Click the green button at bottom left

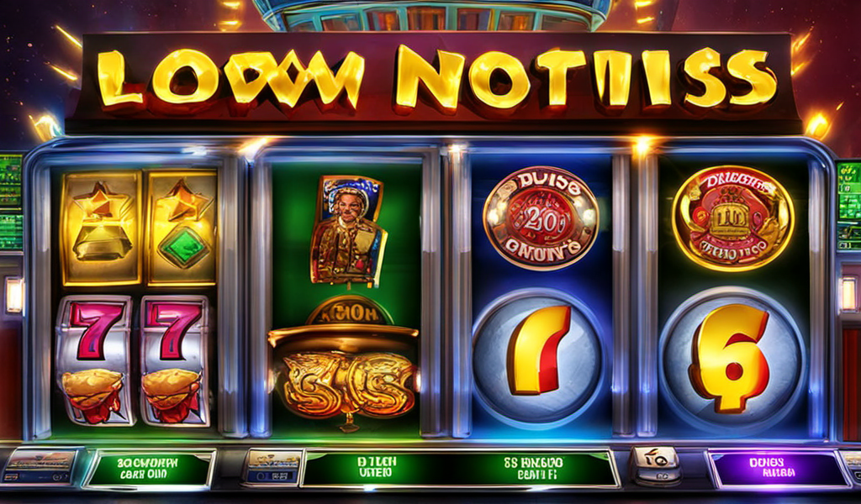pyautogui.click(x=149, y=469)
